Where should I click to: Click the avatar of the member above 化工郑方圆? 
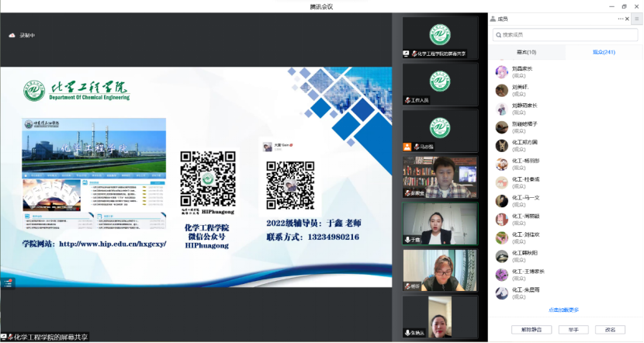pyautogui.click(x=501, y=127)
